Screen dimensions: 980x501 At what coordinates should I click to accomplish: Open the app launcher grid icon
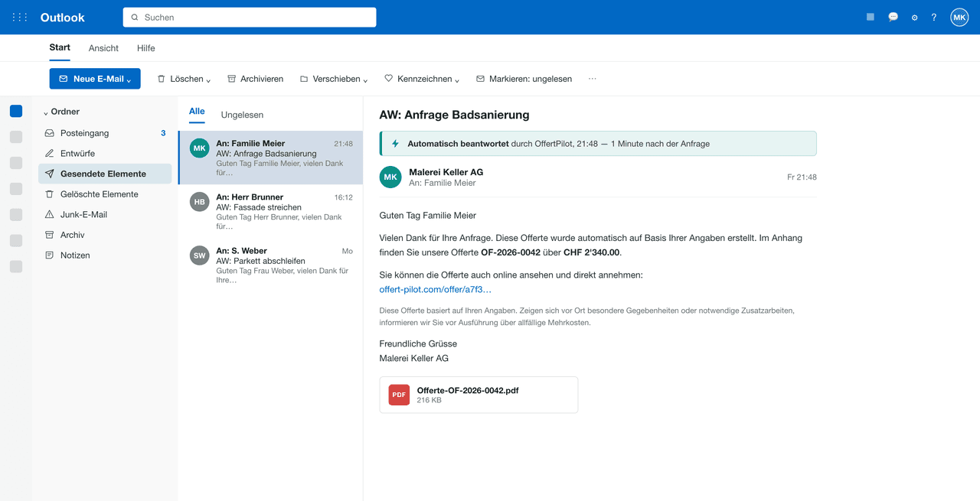pyautogui.click(x=20, y=17)
